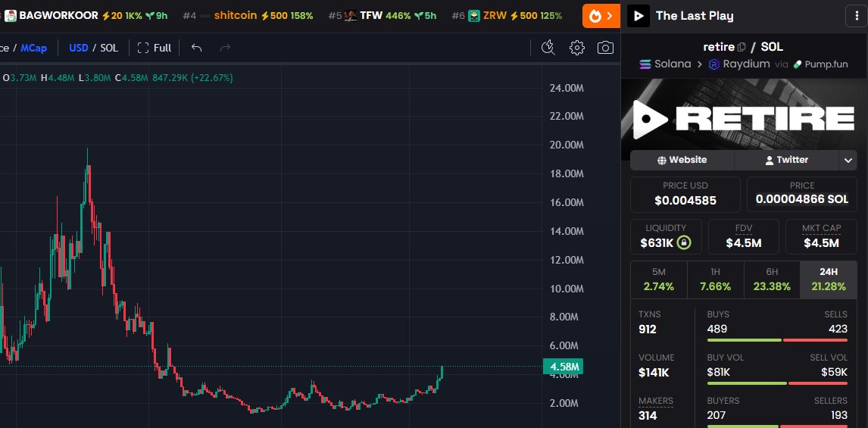
Task: Click the MAKERS label
Action: 656,401
